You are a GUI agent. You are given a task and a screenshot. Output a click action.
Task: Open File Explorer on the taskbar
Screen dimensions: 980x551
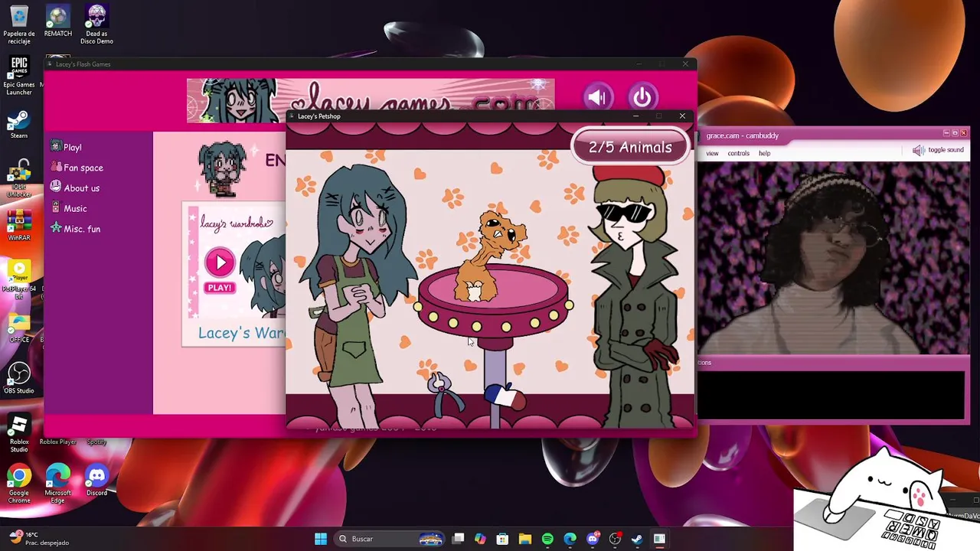coord(525,539)
